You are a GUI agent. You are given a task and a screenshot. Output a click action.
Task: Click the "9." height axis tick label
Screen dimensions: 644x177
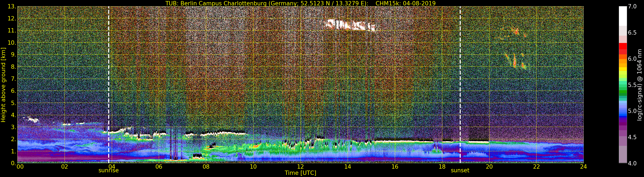tap(13, 55)
